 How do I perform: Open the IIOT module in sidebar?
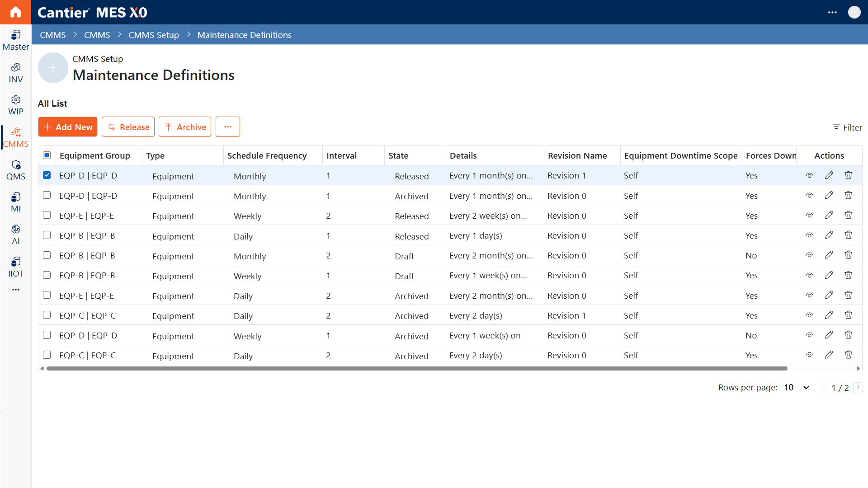[15, 267]
